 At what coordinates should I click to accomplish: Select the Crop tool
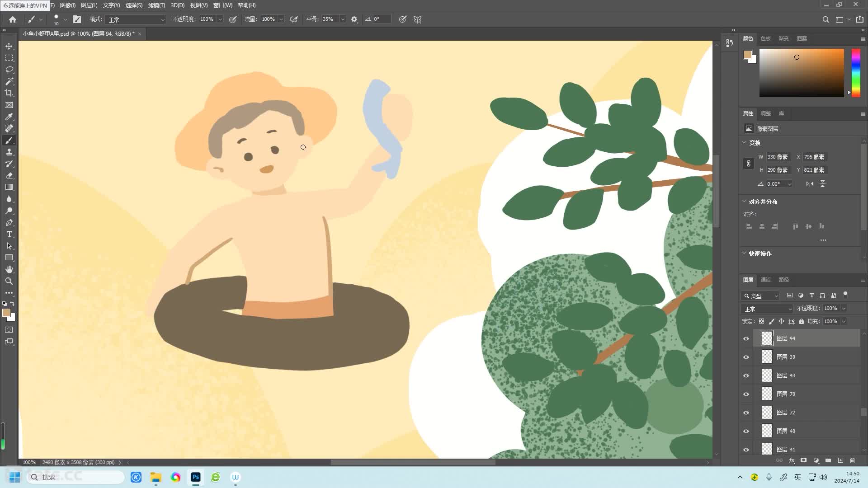pos(9,93)
